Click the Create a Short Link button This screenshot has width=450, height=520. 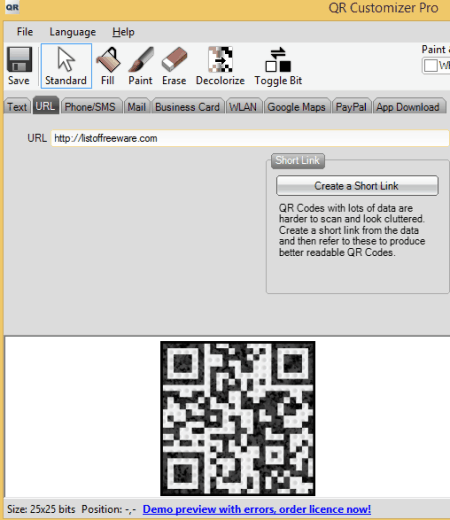357,186
